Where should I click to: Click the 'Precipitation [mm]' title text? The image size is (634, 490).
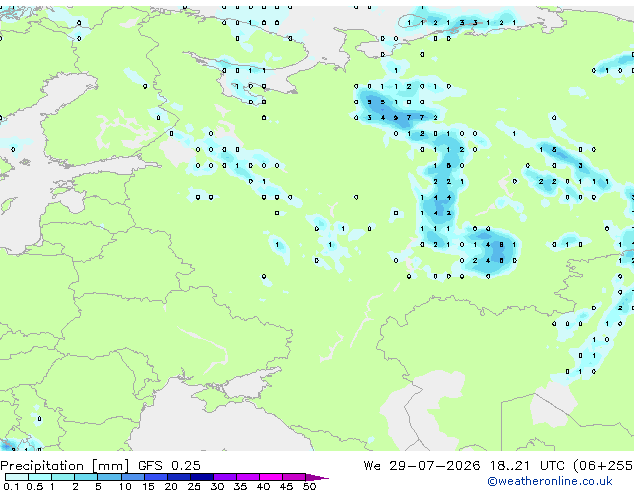click(65, 466)
